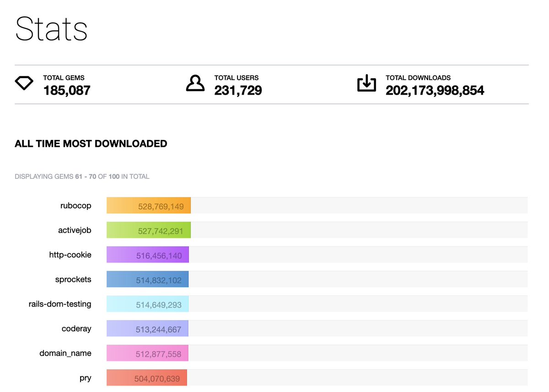This screenshot has width=549, height=392.
Task: Open the domain_name gem link
Action: click(65, 353)
